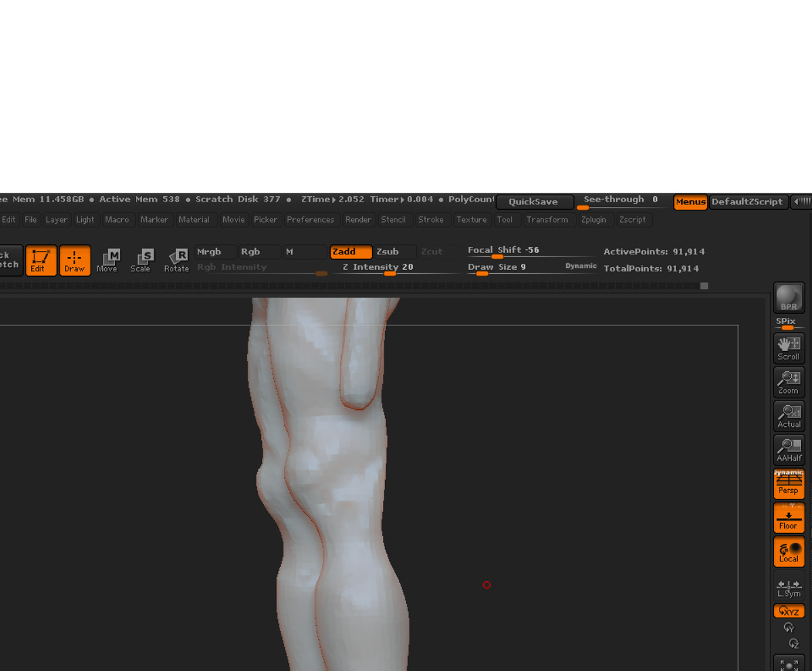Click the ActivePoints: 91,914 readout
The width and height of the screenshot is (812, 671).
tap(654, 252)
